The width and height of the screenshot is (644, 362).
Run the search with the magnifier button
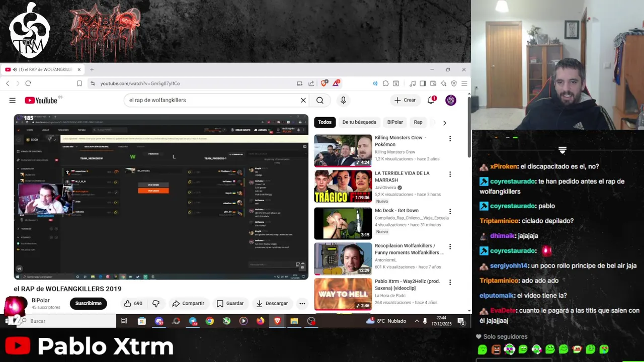pyautogui.click(x=320, y=100)
